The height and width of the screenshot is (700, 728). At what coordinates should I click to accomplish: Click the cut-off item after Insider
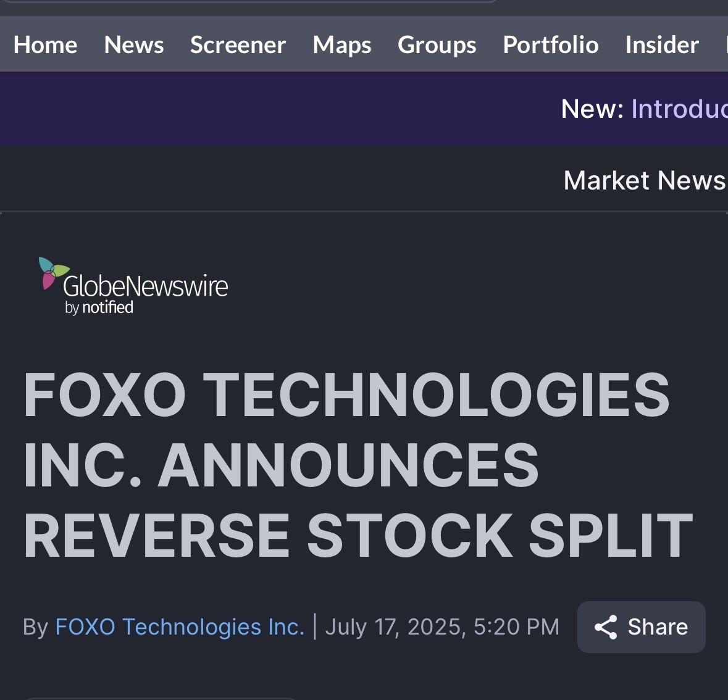(x=726, y=45)
